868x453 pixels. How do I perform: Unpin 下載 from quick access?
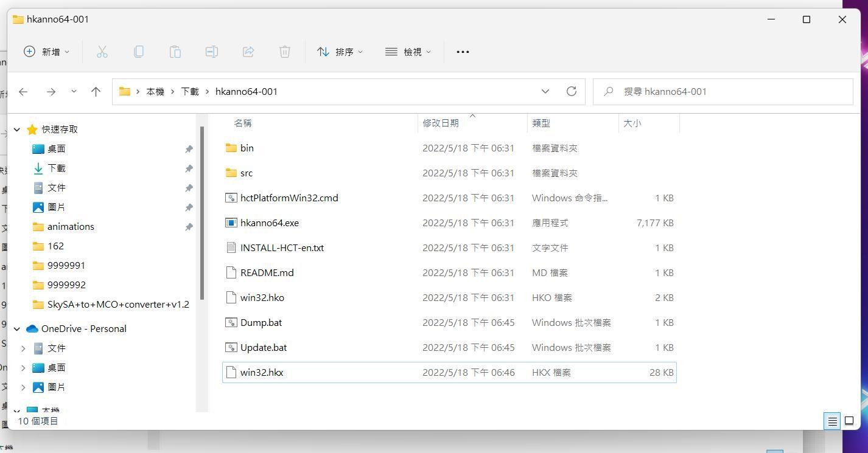tap(189, 168)
